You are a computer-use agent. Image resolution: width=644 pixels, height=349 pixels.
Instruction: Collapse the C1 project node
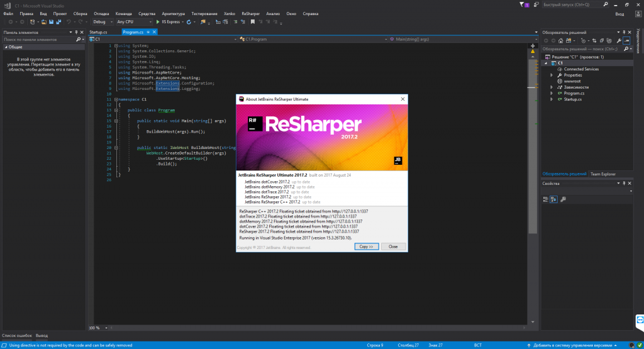coord(546,64)
